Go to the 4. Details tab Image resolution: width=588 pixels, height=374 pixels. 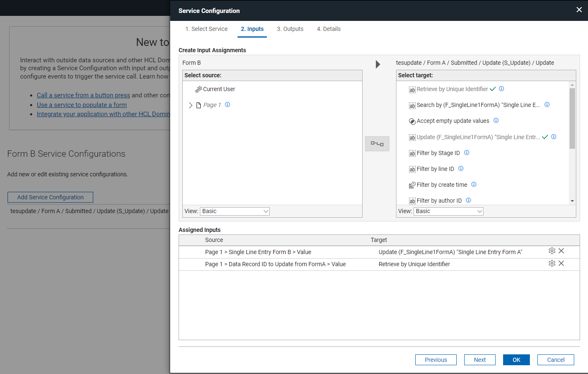tap(329, 29)
